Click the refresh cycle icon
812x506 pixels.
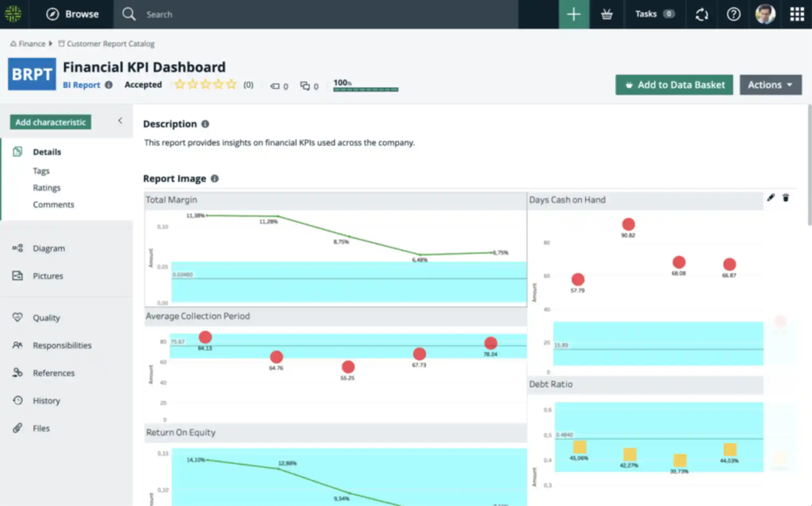coord(702,14)
